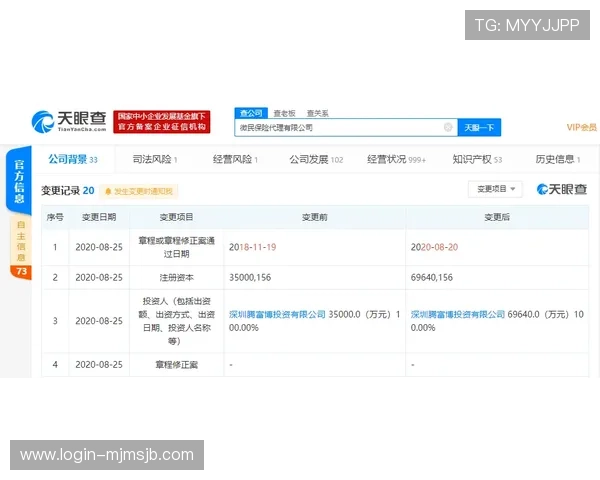Open the 司法风险 tab
The width and height of the screenshot is (600, 480).
click(x=155, y=159)
